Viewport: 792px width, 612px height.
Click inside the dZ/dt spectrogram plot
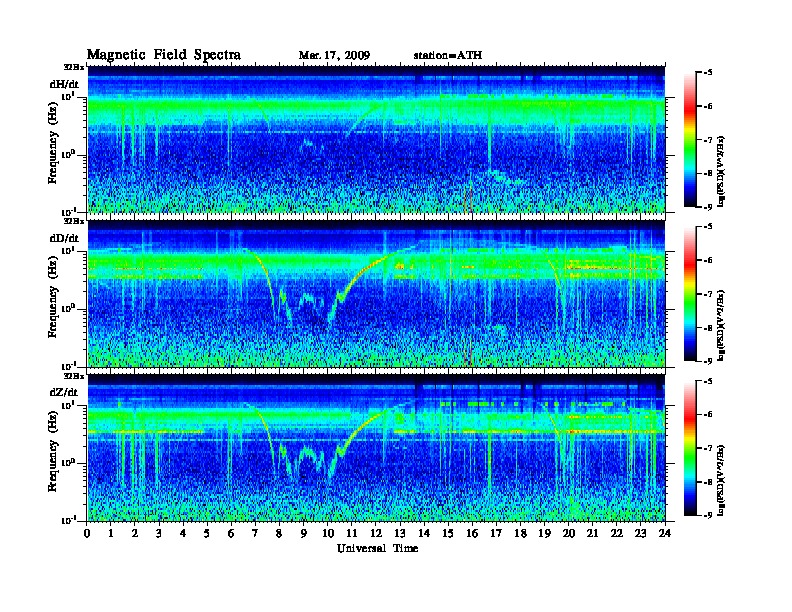(x=376, y=448)
